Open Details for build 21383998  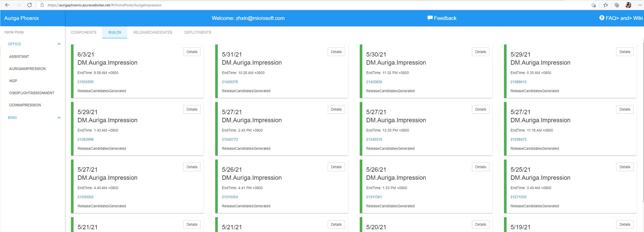(192, 109)
